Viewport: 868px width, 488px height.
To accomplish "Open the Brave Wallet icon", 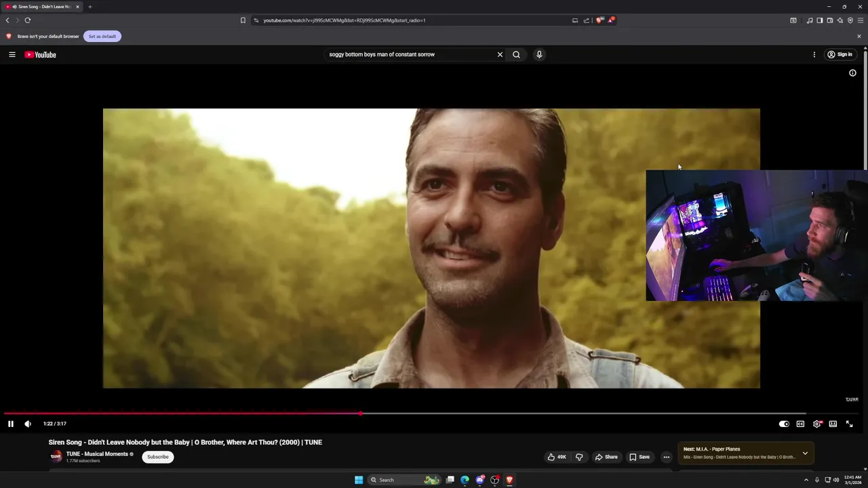I will 830,20.
